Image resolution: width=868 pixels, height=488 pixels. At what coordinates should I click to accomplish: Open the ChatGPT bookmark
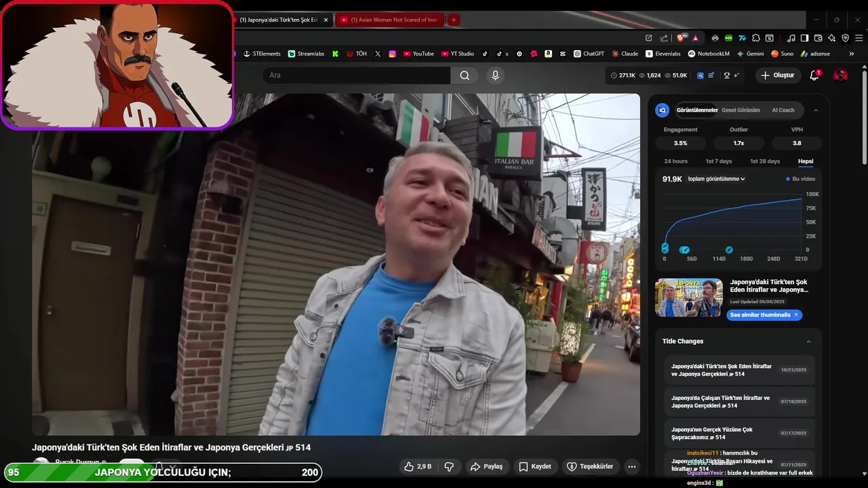589,54
